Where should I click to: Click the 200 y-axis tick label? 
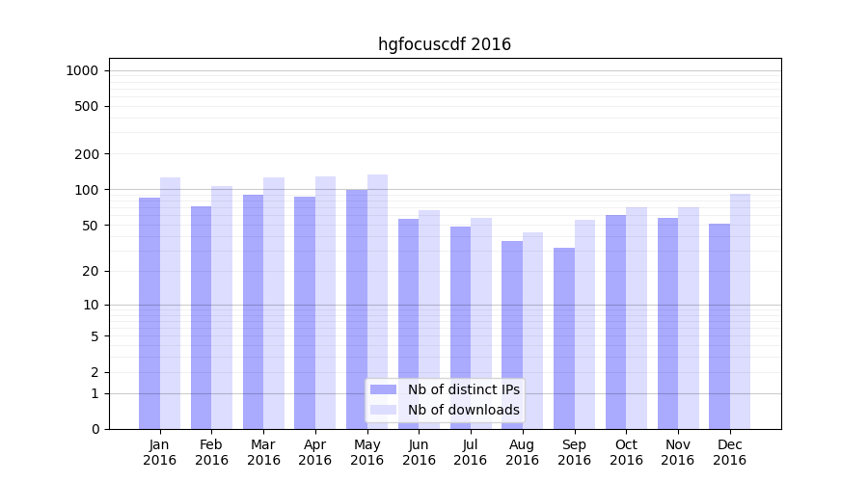point(88,154)
